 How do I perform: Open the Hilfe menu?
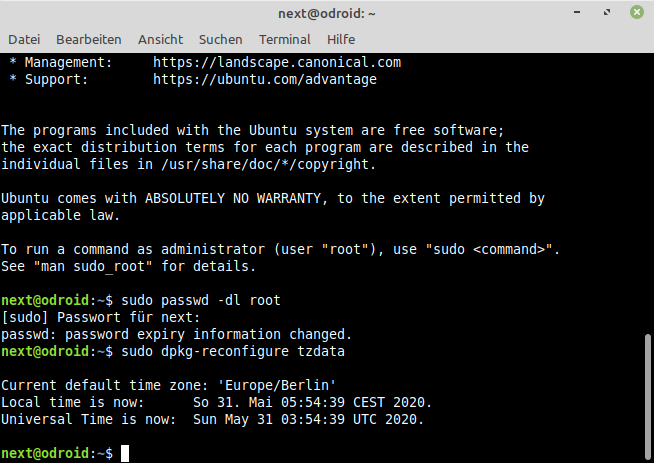pos(341,39)
